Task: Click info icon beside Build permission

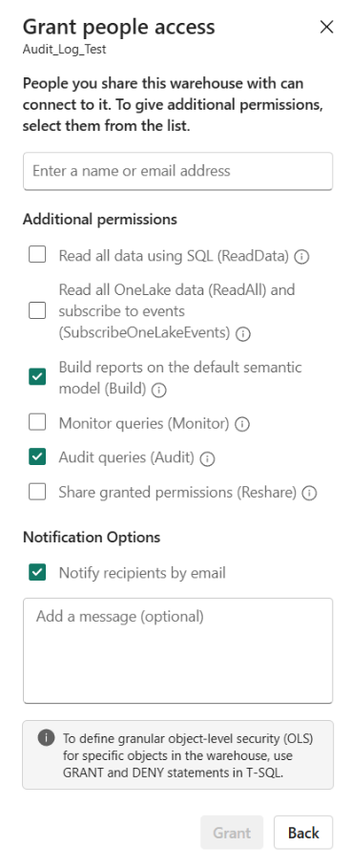Action: coord(158,391)
